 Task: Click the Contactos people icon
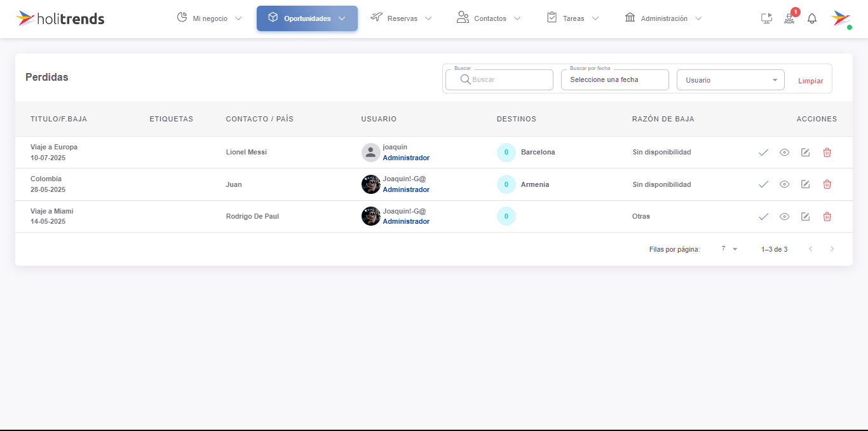point(463,18)
